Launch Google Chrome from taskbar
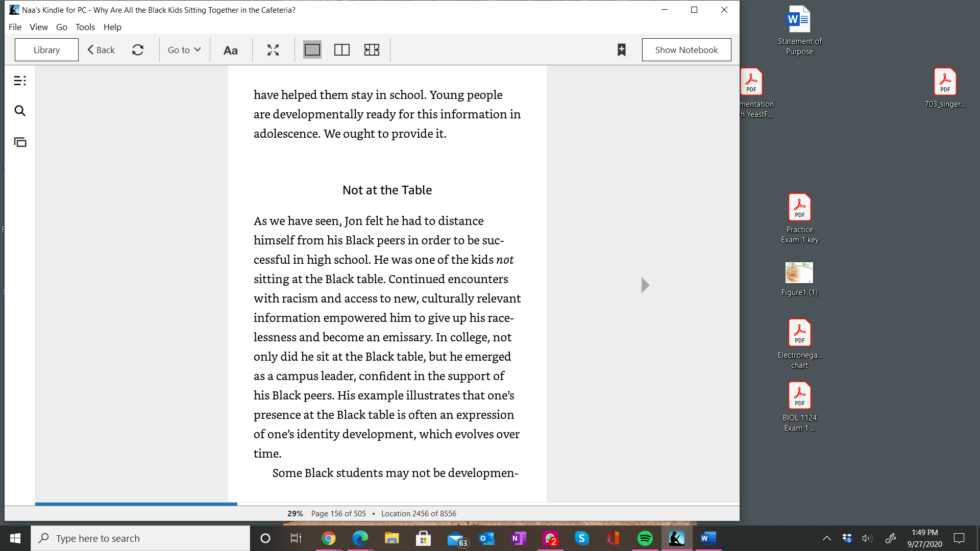980x551 pixels. pos(329,538)
